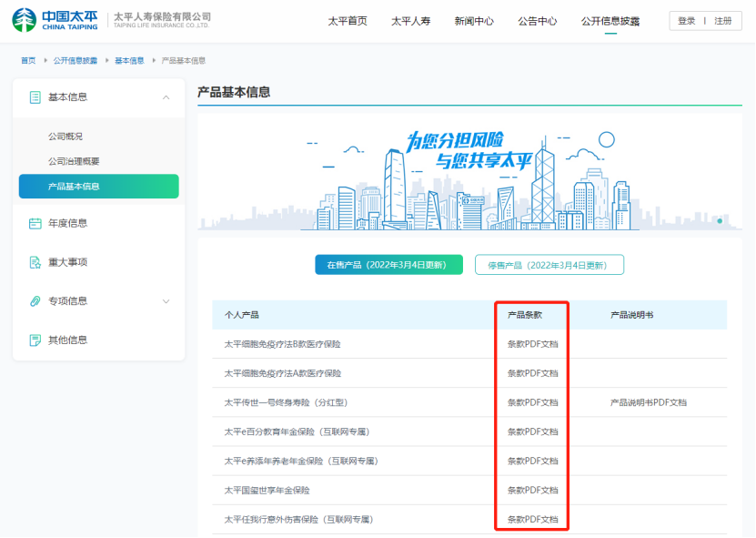Click product name 太平细胞免疫疗法A款医疗保险
756x538 pixels.
(x=283, y=373)
